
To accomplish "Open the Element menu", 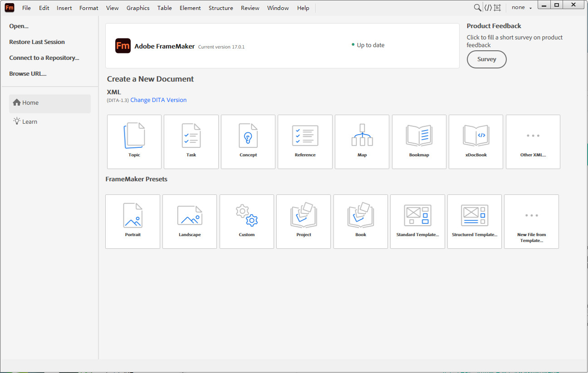I will 190,8.
